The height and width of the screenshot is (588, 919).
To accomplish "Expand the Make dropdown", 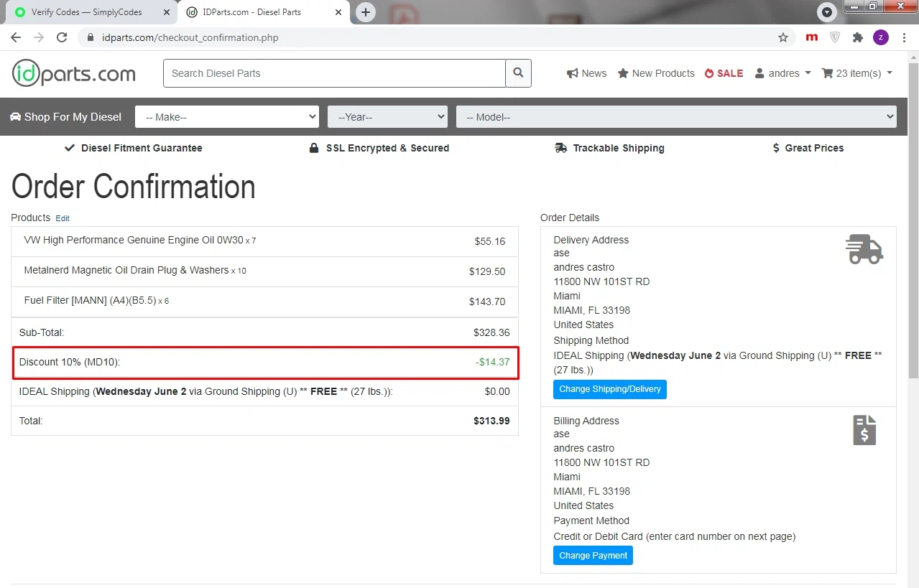I will pyautogui.click(x=227, y=117).
